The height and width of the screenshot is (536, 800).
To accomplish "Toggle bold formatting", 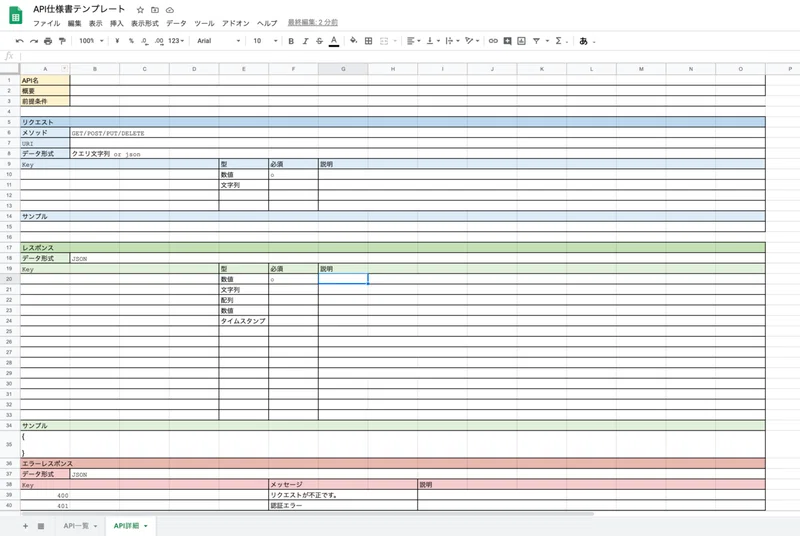I will [x=291, y=41].
